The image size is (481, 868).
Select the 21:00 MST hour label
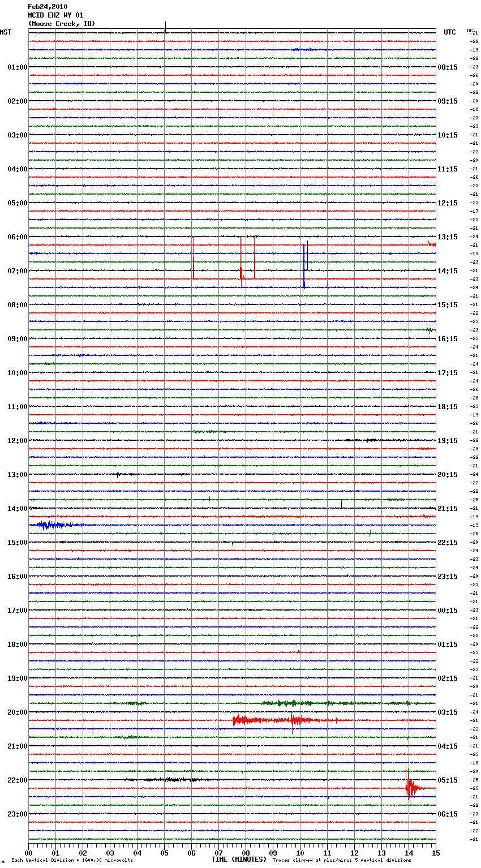18,746
